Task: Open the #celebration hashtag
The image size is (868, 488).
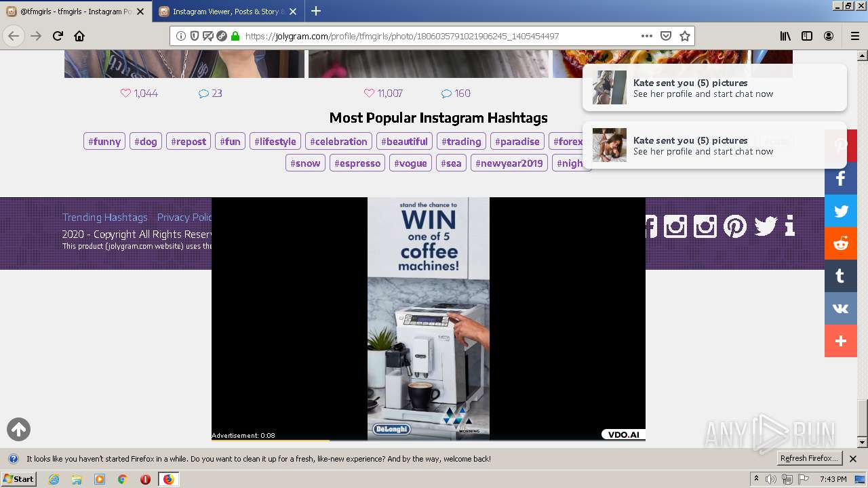Action: [338, 141]
